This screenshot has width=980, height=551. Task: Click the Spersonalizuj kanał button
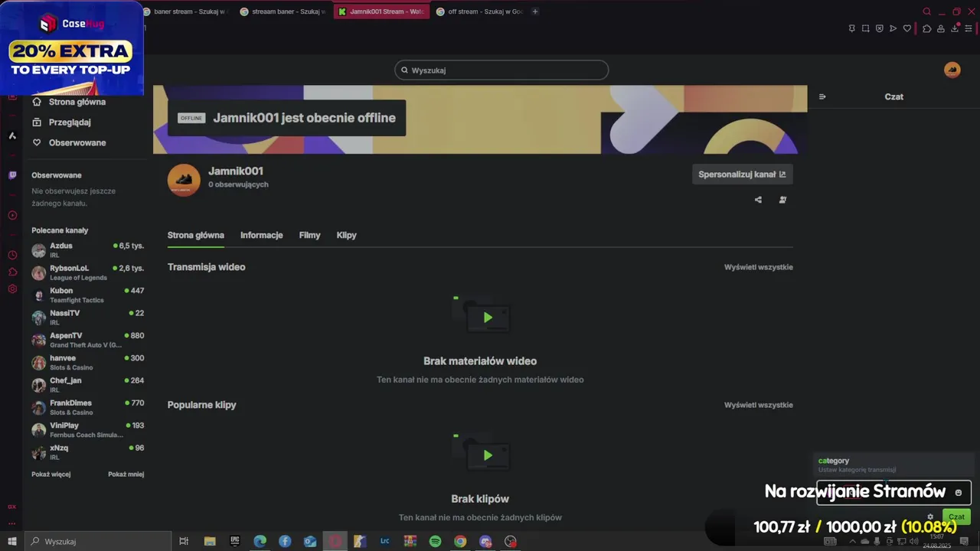point(742,174)
